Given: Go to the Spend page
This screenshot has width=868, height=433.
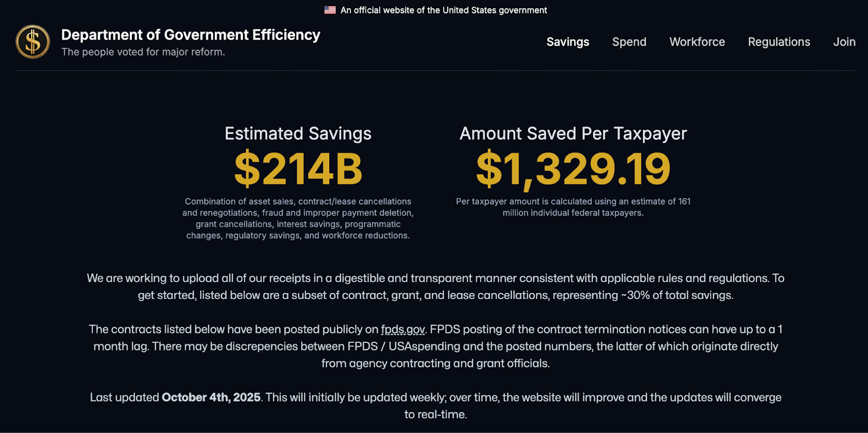Looking at the screenshot, I should [x=629, y=42].
